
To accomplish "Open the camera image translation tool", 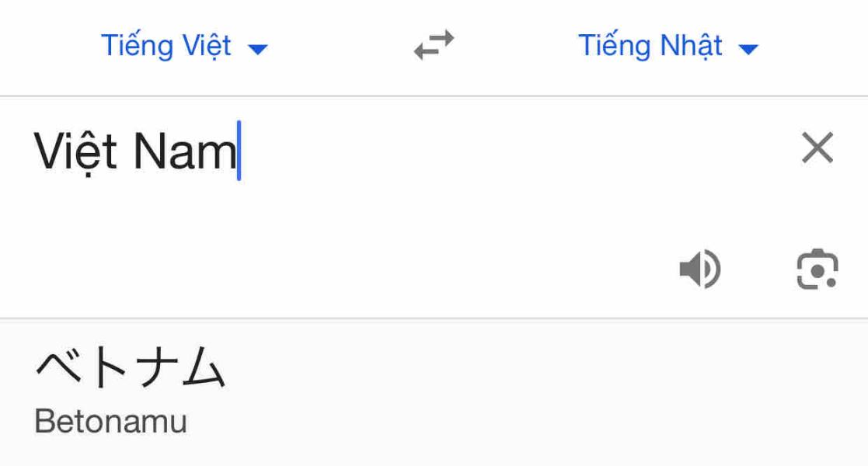I will (x=817, y=270).
